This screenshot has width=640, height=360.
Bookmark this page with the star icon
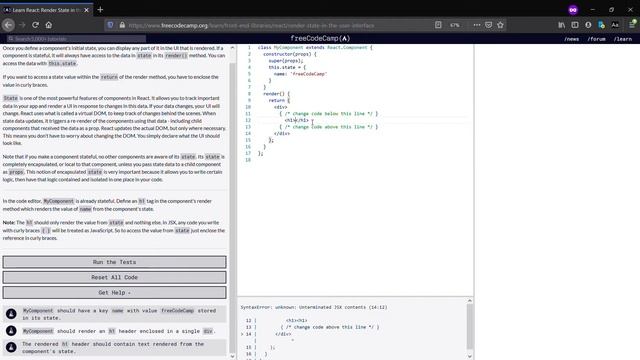coord(500,25)
